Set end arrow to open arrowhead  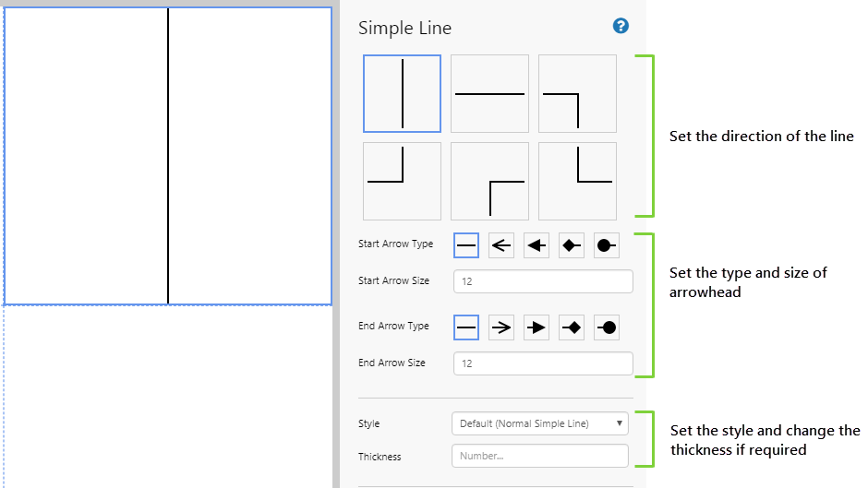[x=501, y=327]
